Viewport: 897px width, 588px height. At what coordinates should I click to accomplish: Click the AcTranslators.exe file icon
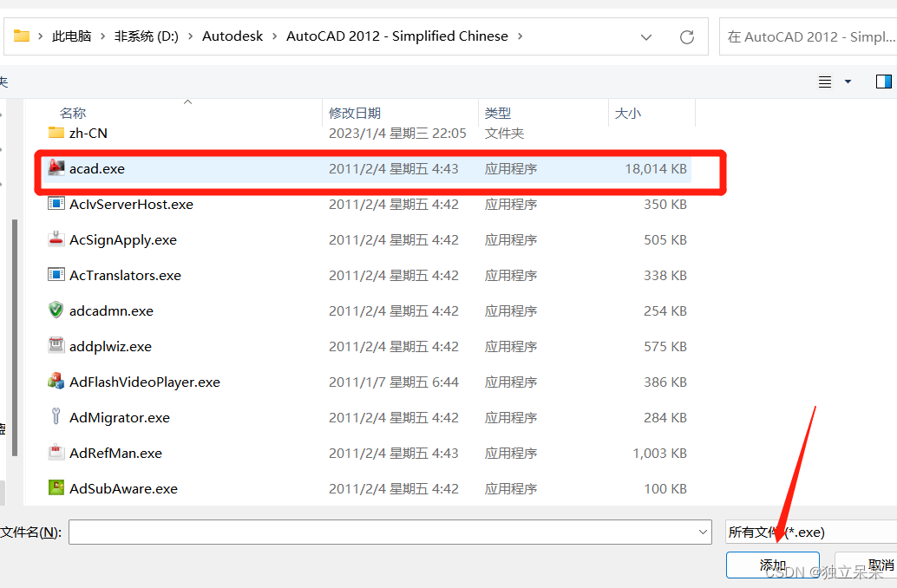click(56, 275)
